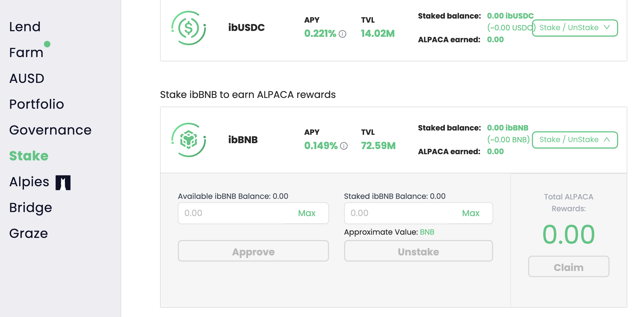The height and width of the screenshot is (317, 644).
Task: Open the Governance page
Action: point(50,130)
